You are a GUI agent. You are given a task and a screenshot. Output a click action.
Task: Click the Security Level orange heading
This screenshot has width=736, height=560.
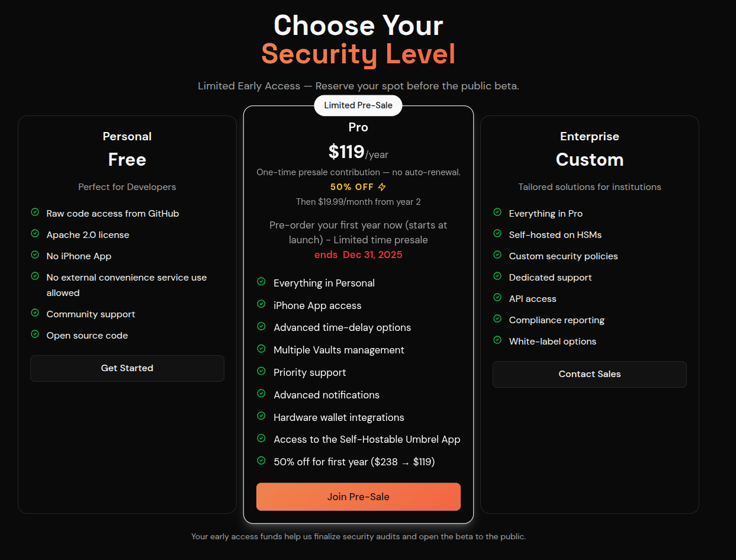click(358, 54)
